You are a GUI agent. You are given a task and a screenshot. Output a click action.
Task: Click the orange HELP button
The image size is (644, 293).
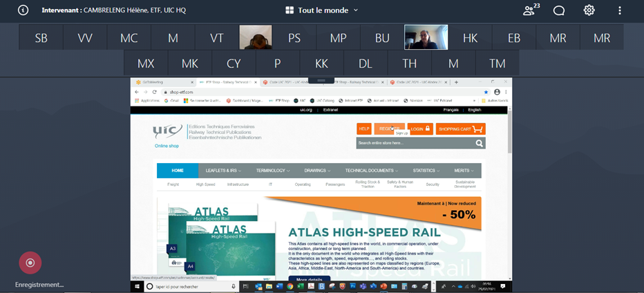(x=364, y=129)
